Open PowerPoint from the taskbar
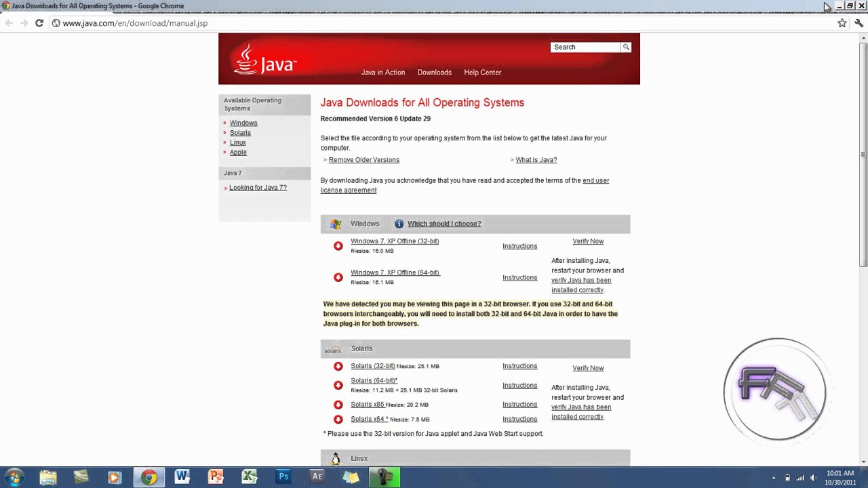 click(216, 477)
